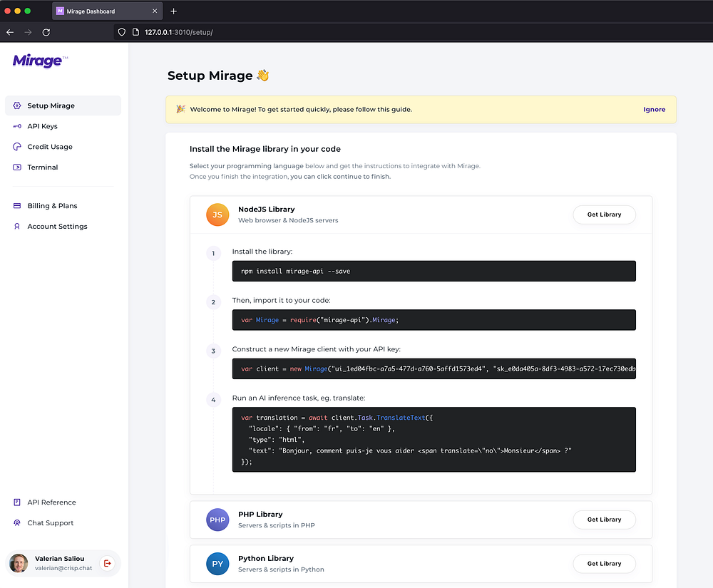This screenshot has width=713, height=588.
Task: Click valerian@crisp.chat email text
Action: (x=63, y=568)
